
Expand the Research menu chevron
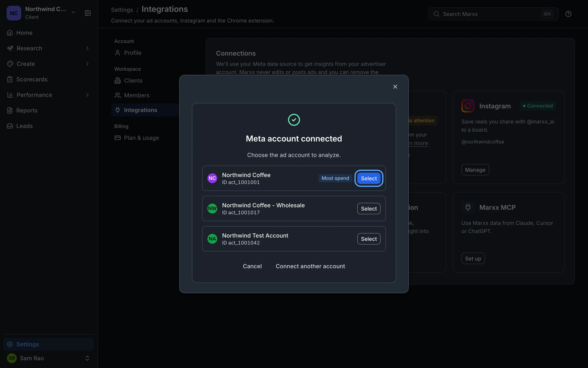[87, 48]
